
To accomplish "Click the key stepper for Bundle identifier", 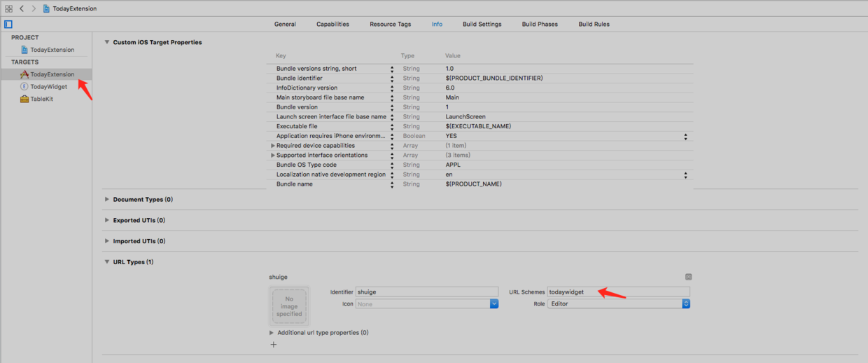I will click(392, 78).
